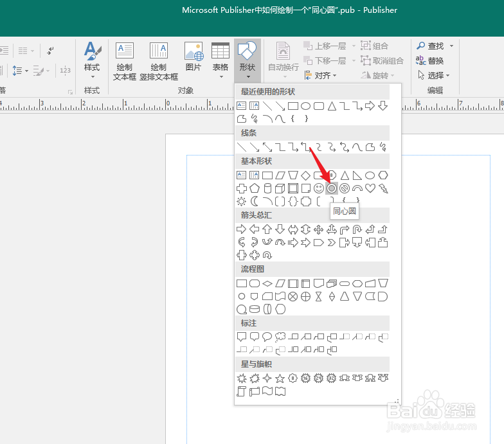Open the 对齐 align dropdown

(x=321, y=76)
